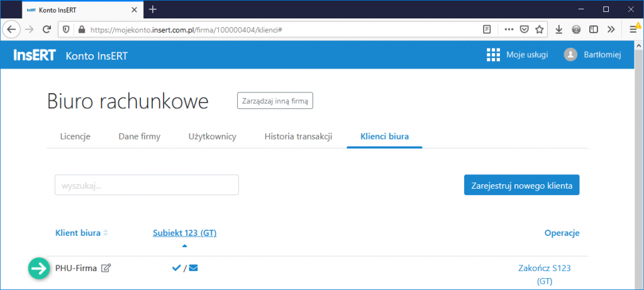Click the browser address bar URL
Image resolution: width=644 pixels, height=290 pixels.
pyautogui.click(x=186, y=29)
